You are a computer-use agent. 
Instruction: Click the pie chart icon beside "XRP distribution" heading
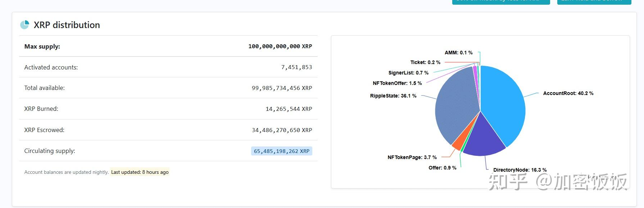tap(24, 25)
